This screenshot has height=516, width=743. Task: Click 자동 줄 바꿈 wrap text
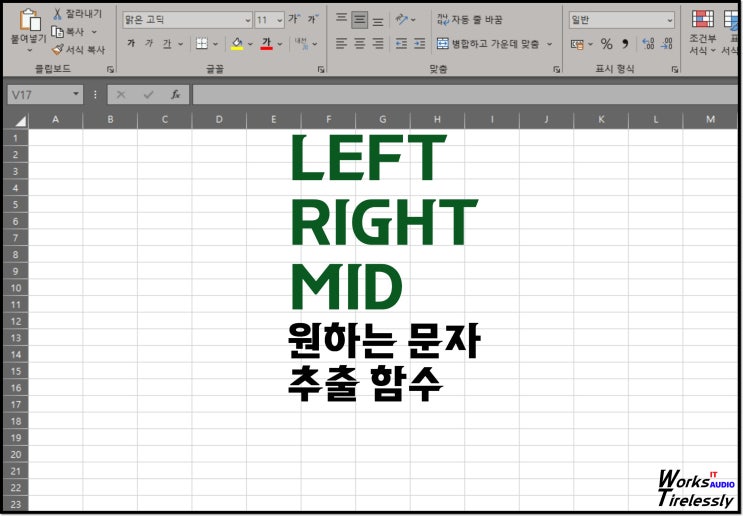469,19
